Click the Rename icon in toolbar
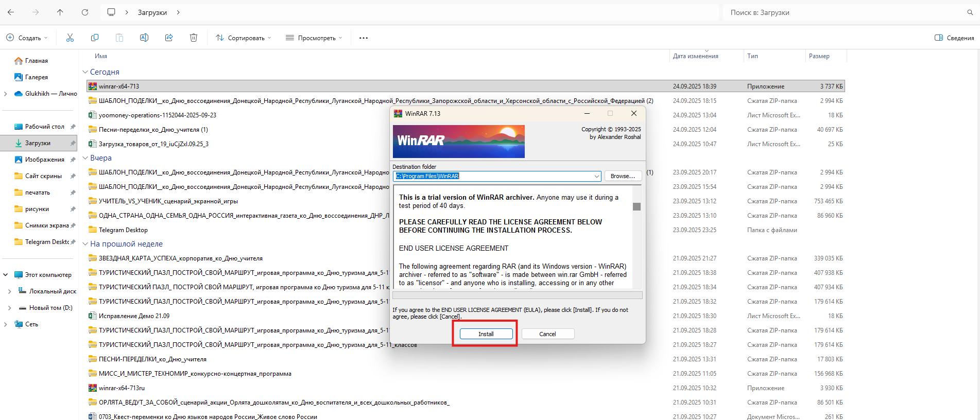The width and height of the screenshot is (980, 420). click(144, 38)
